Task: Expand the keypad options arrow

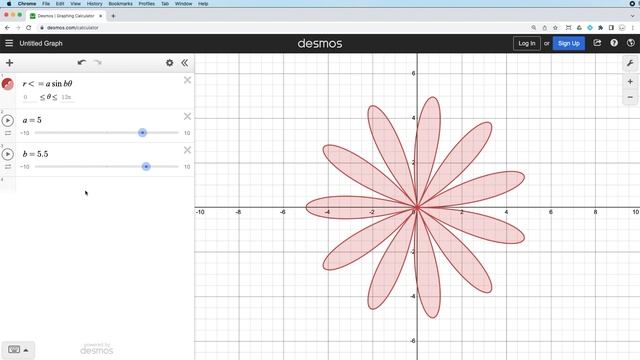Action: [x=26, y=350]
